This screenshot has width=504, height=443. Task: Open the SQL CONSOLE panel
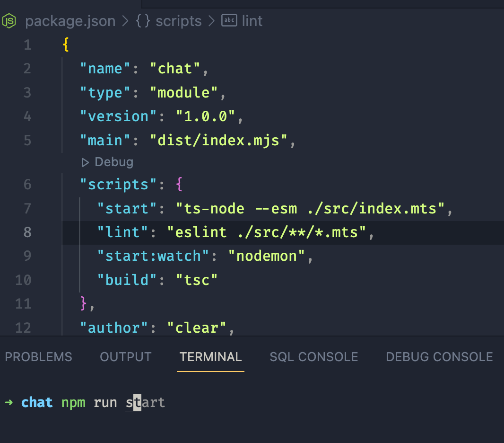pos(313,357)
